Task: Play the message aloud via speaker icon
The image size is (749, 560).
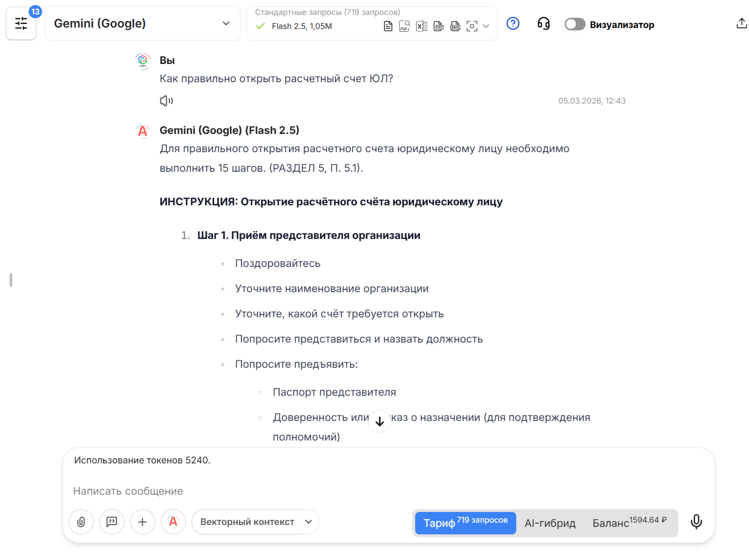Action: (x=166, y=101)
